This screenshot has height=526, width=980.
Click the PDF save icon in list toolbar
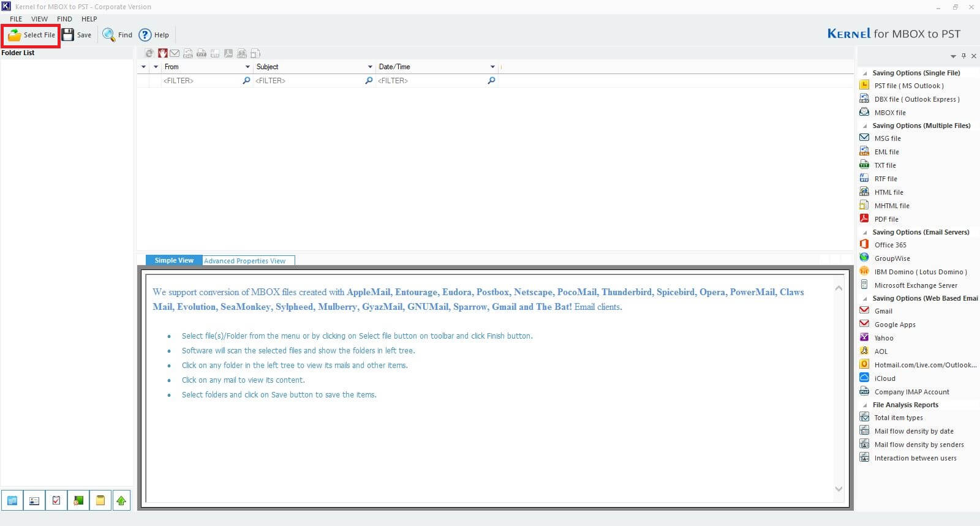coord(228,54)
